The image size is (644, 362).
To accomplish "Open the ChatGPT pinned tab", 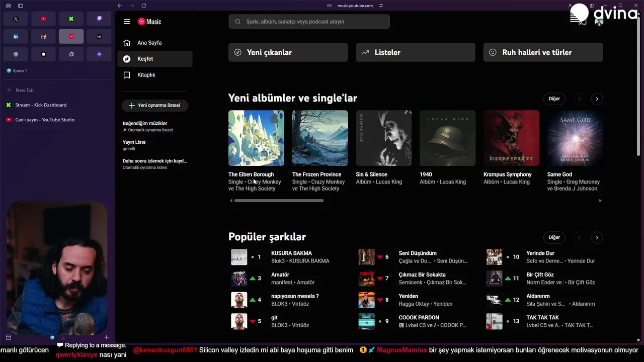I will (x=16, y=54).
